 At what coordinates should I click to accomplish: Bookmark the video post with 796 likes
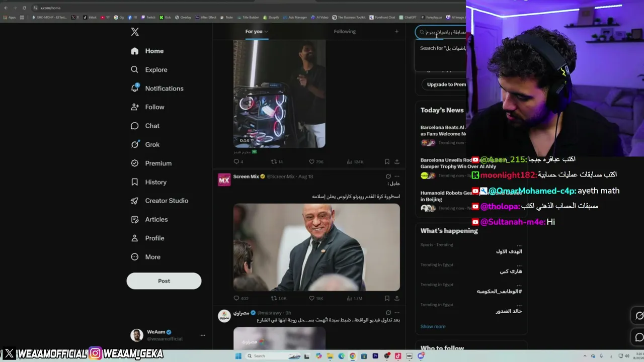coord(387,162)
